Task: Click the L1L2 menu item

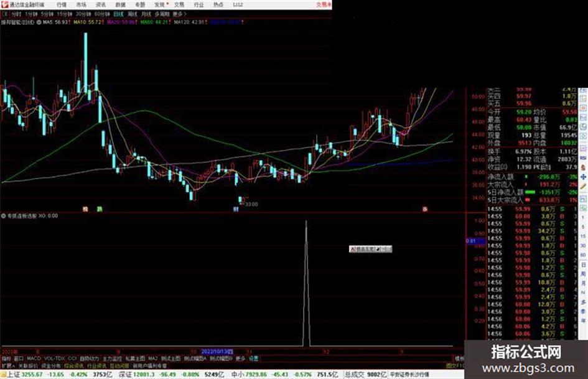Action: pyautogui.click(x=237, y=4)
